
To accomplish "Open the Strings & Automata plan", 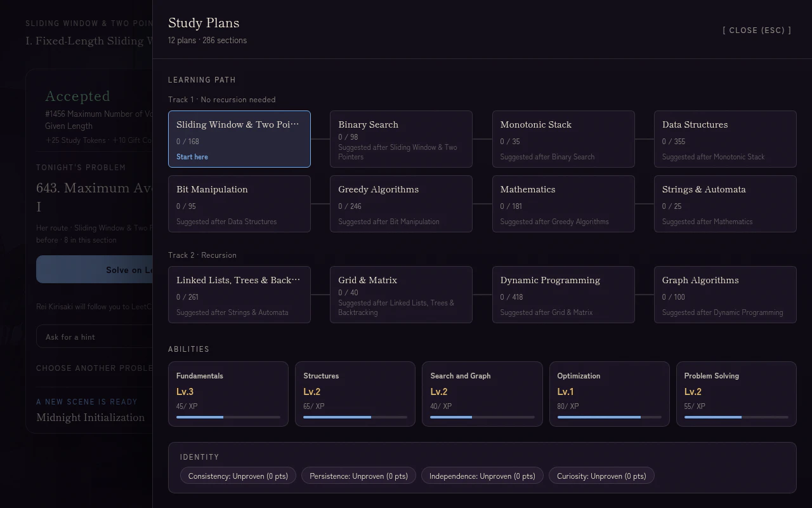I will [x=725, y=204].
